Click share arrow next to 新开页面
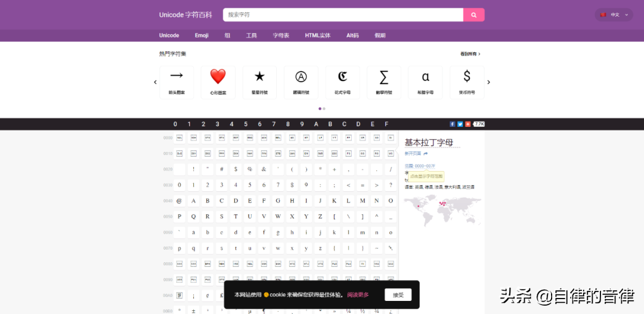Viewport: 644px width, 314px height. pyautogui.click(x=426, y=154)
